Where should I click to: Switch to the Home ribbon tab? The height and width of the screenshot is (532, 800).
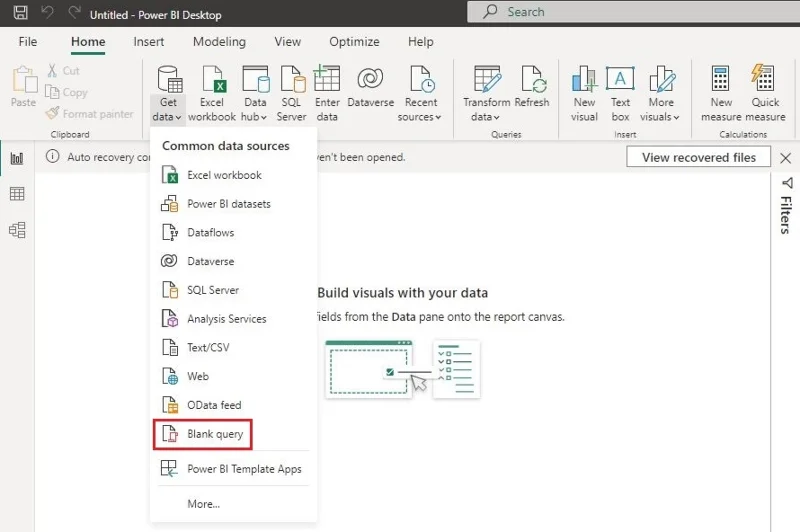click(88, 42)
